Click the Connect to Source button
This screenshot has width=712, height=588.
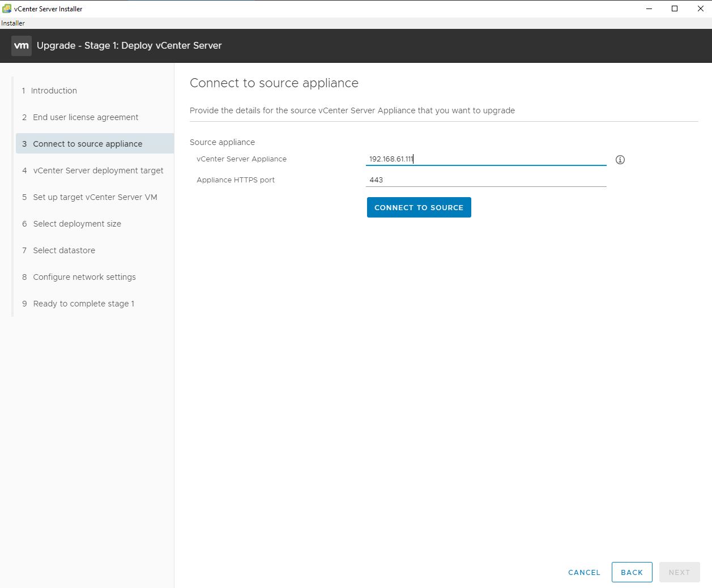419,207
